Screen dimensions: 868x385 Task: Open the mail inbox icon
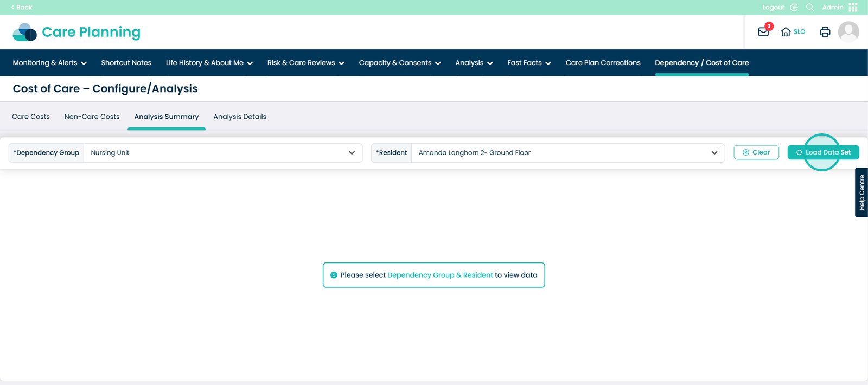click(x=763, y=32)
